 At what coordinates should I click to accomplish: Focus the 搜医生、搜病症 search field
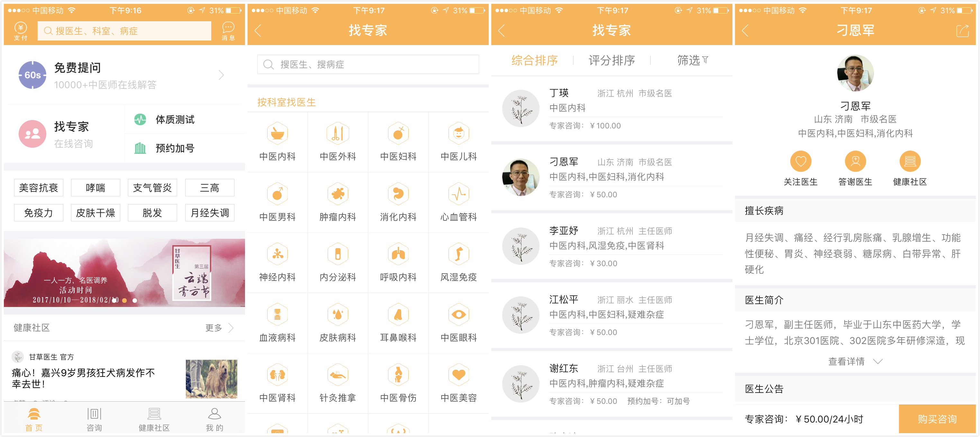pos(368,64)
